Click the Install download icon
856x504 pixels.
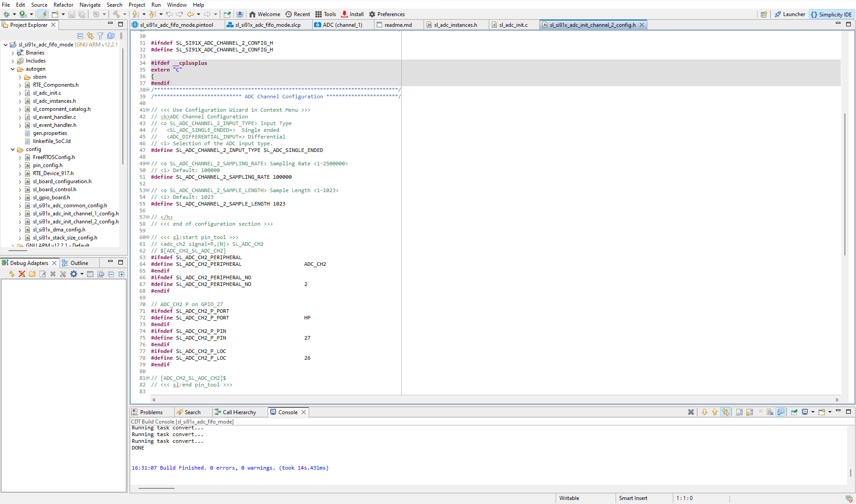point(344,14)
